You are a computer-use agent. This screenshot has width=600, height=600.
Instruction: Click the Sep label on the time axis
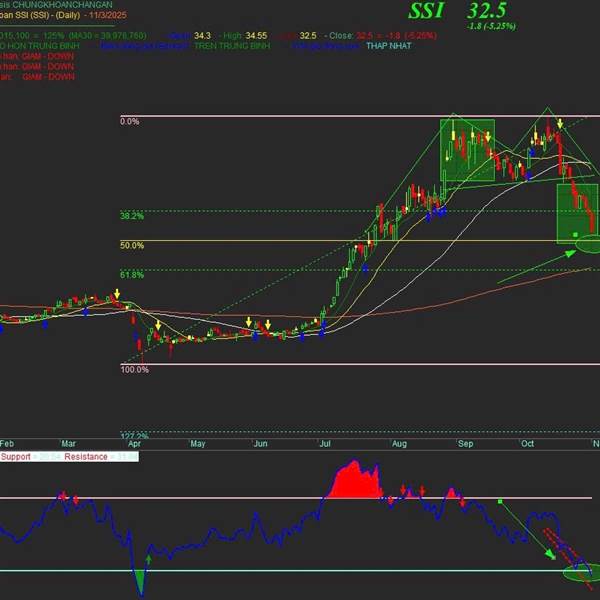pos(465,444)
